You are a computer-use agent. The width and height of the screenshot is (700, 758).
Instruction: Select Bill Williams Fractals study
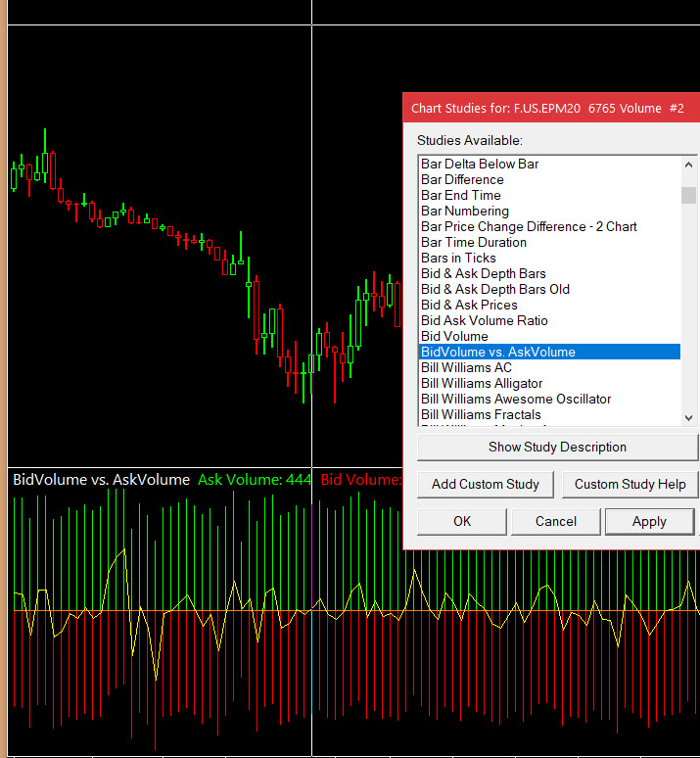549,415
